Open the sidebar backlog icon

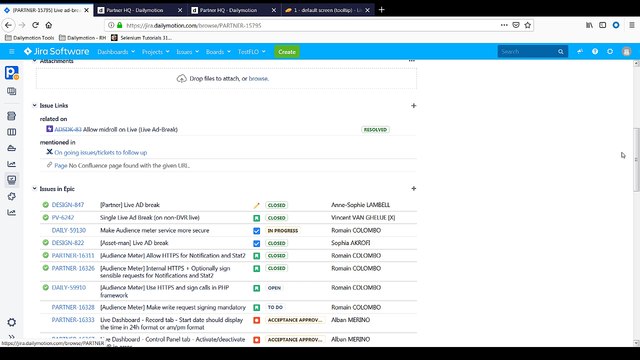tap(11, 116)
